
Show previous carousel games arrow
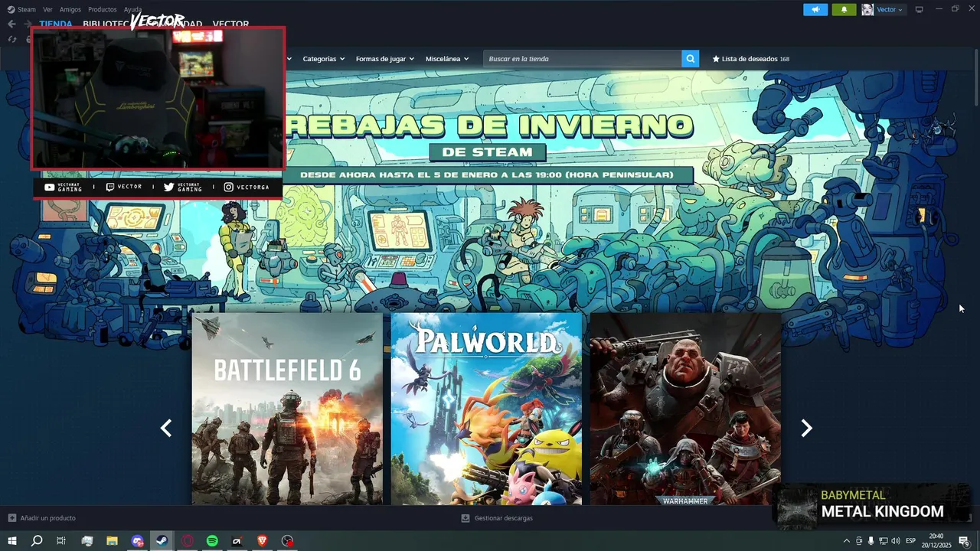point(166,429)
